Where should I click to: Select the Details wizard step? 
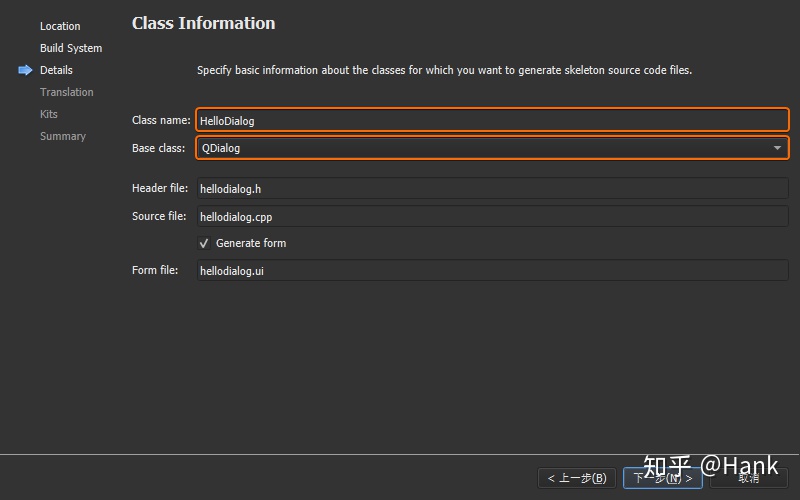56,70
